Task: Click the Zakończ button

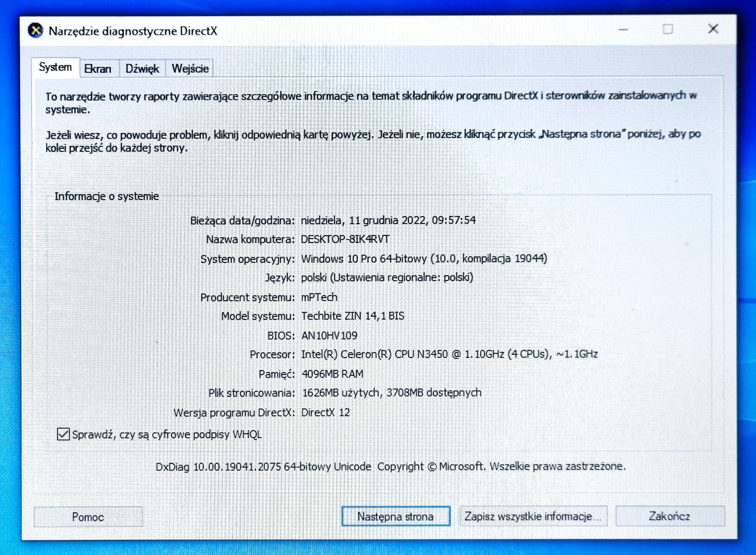Action: (x=670, y=516)
